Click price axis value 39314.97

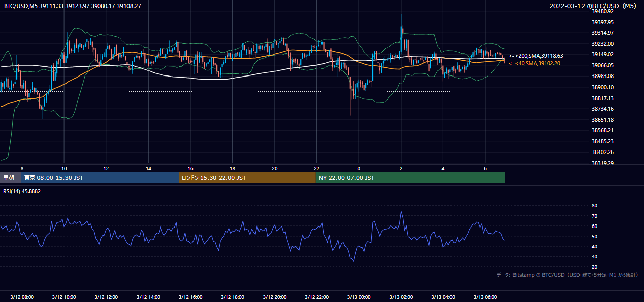point(602,33)
